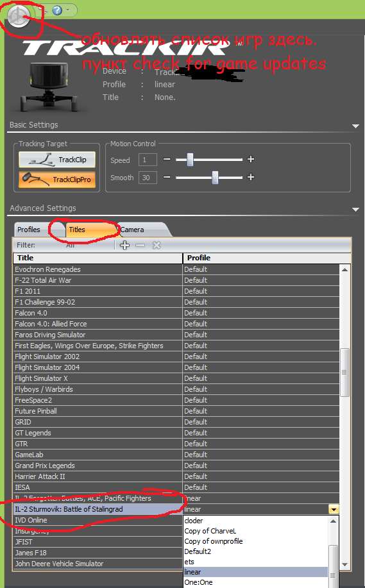
Task: Click the Speed slider handle
Action: (190, 160)
